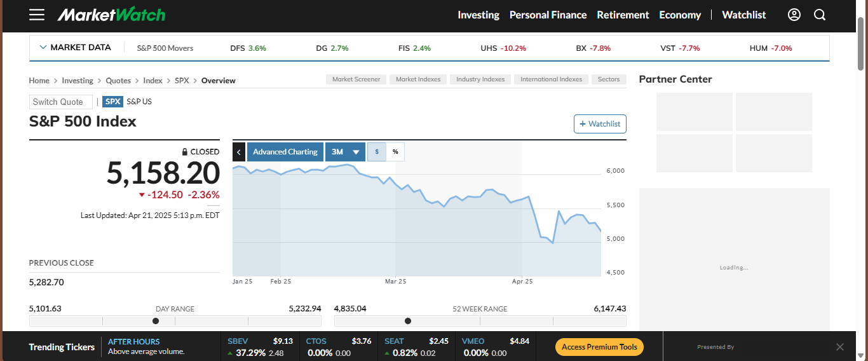Open DFS 3.6% mover
Viewport: 868px width, 361px height.
[248, 48]
